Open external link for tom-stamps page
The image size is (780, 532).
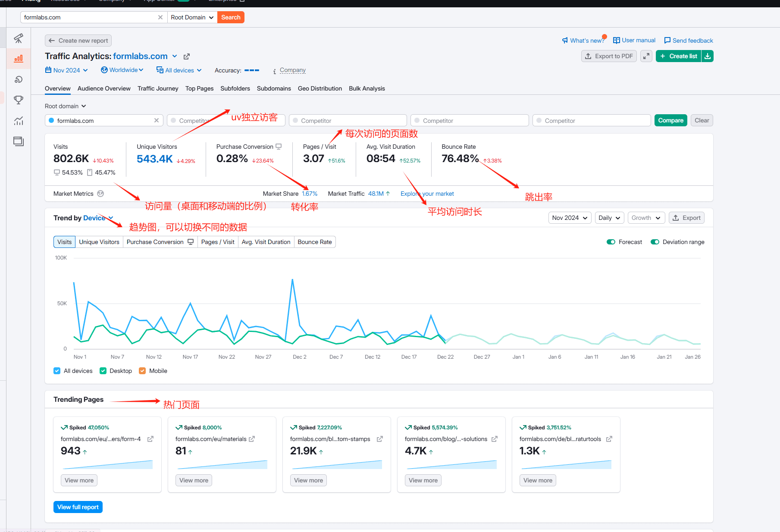(x=380, y=439)
